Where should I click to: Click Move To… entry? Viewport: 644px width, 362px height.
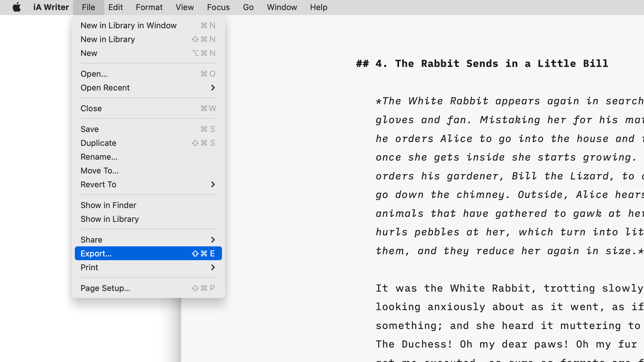click(99, 171)
